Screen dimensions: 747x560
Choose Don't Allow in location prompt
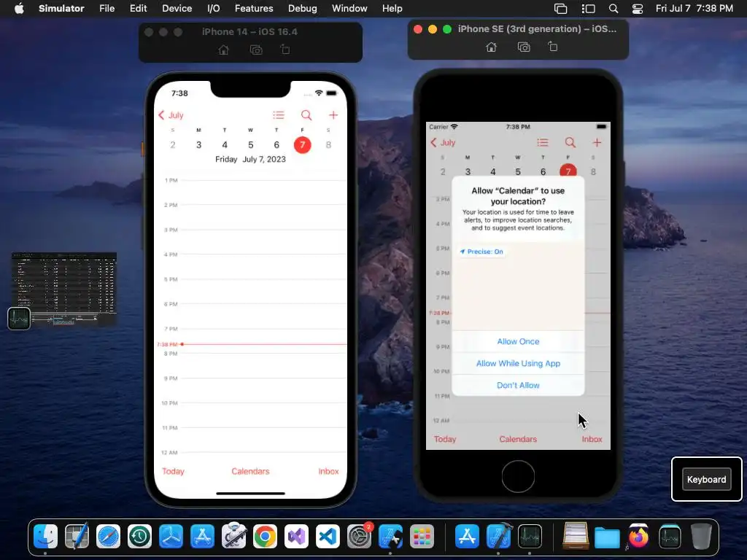point(519,385)
